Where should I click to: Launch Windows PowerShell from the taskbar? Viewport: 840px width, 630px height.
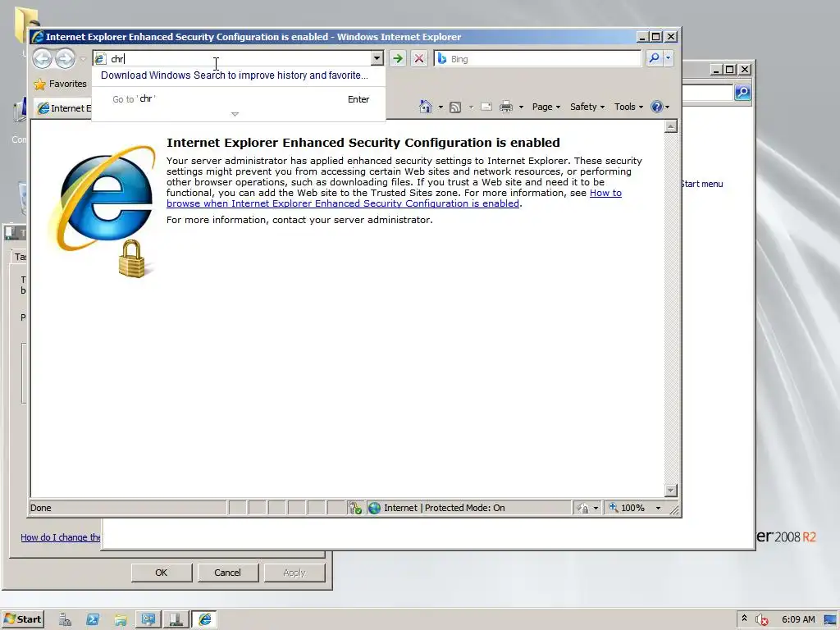(x=93, y=620)
